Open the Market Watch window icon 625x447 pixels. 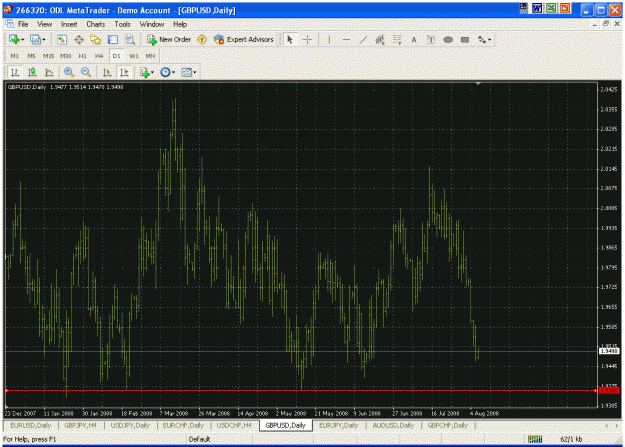pos(61,39)
